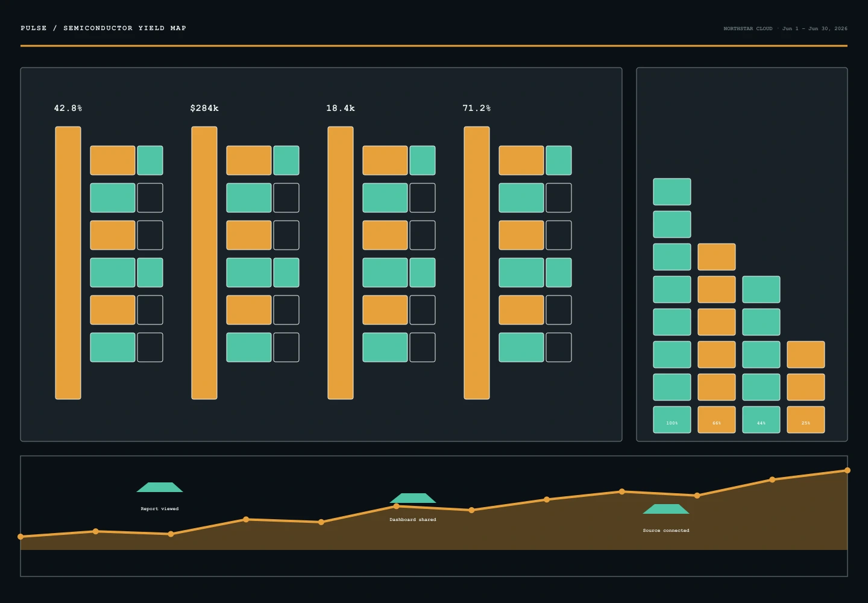Click the first data point on the trend line
Image resolution: width=868 pixels, height=603 pixels.
pyautogui.click(x=21, y=537)
